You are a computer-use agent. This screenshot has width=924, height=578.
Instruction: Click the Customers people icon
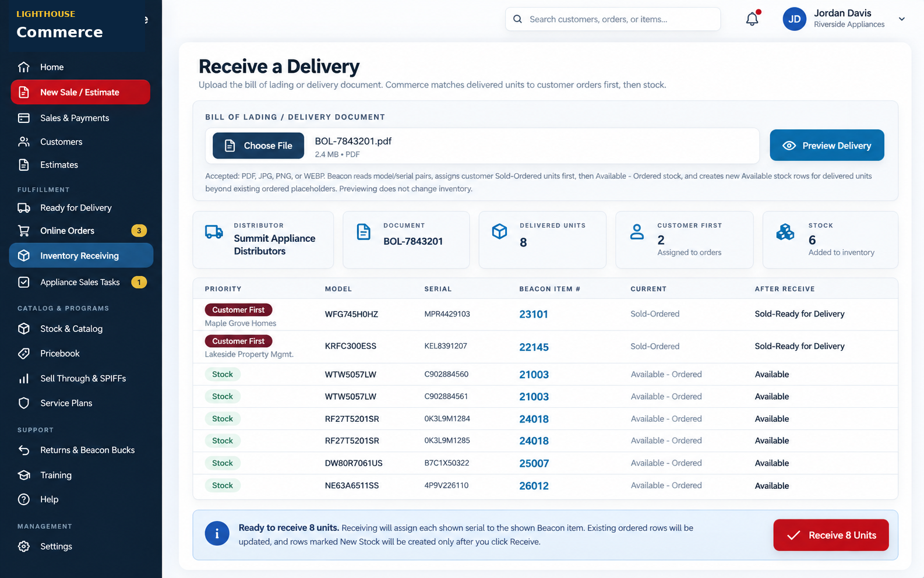[x=24, y=142]
